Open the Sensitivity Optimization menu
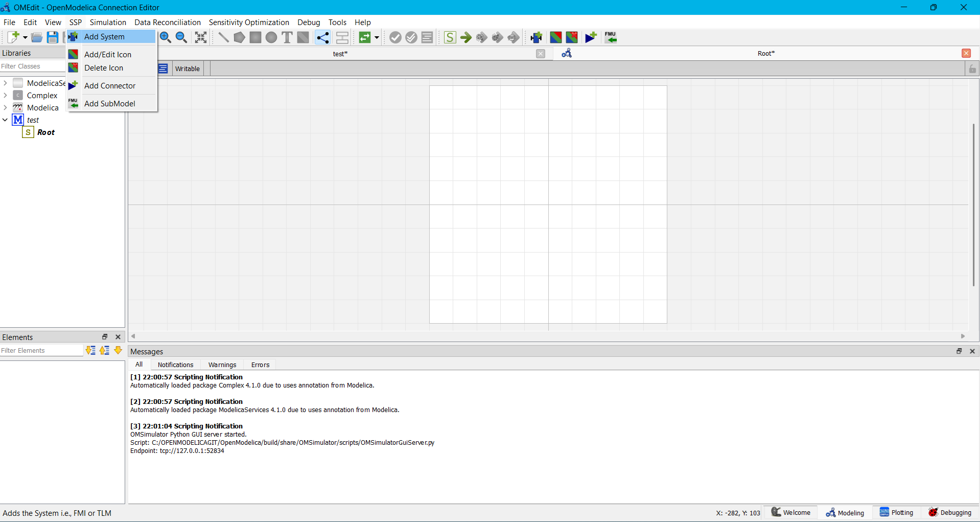980x522 pixels. click(x=249, y=22)
